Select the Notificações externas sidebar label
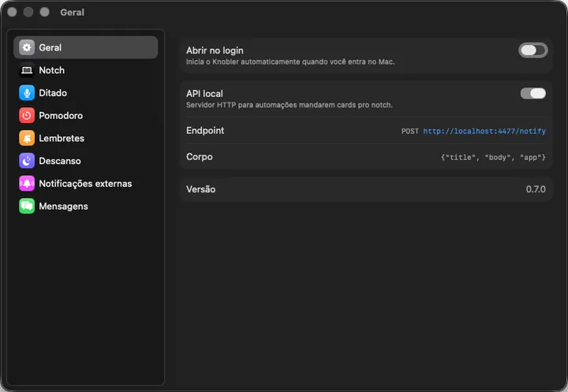The width and height of the screenshot is (568, 392). [85, 184]
